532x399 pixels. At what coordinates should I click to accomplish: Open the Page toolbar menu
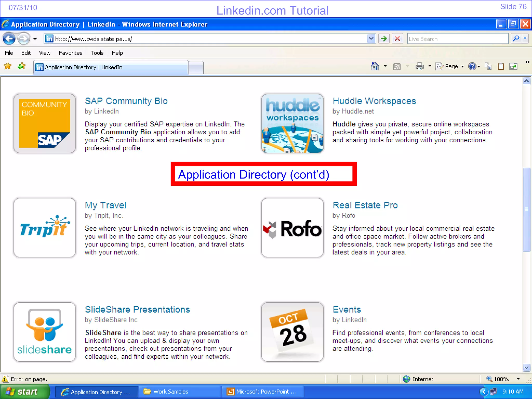tap(450, 66)
